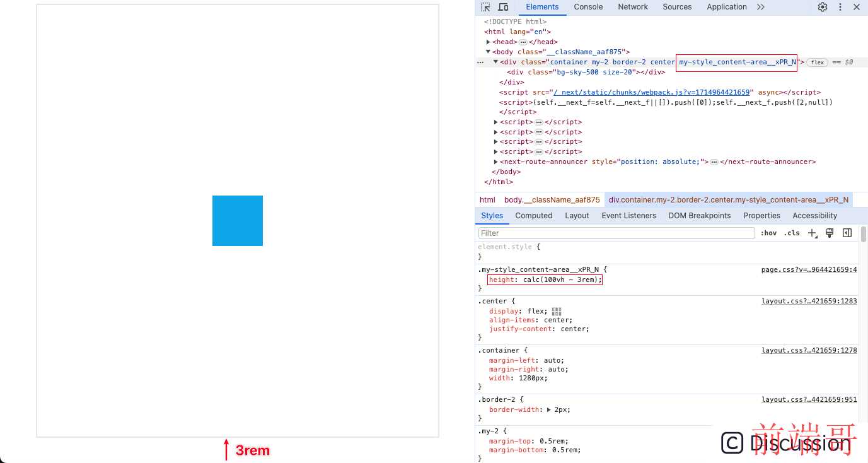Click the ellipsis inside next-route-announcer element
This screenshot has height=463, width=868.
(x=714, y=162)
